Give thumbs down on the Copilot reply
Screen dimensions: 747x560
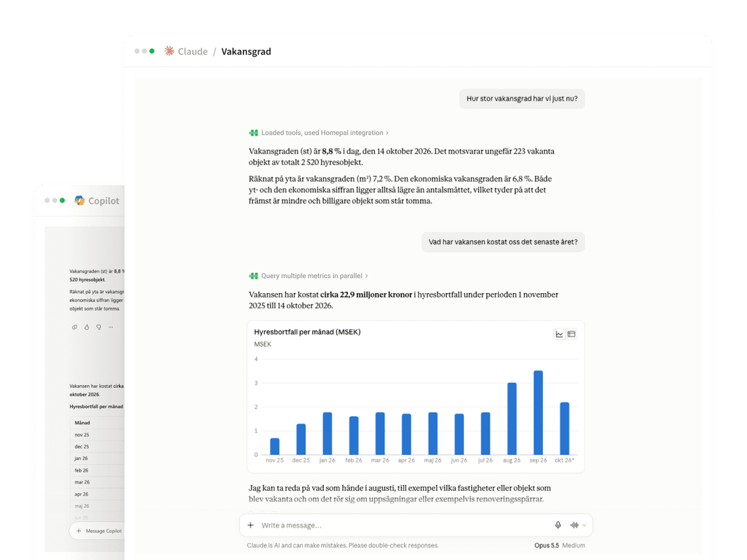[x=99, y=327]
